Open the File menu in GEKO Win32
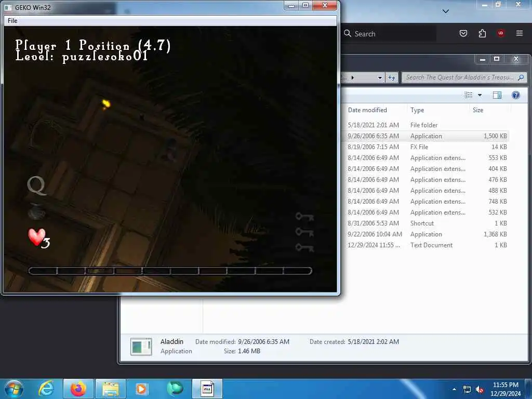The image size is (532, 399). [x=12, y=21]
